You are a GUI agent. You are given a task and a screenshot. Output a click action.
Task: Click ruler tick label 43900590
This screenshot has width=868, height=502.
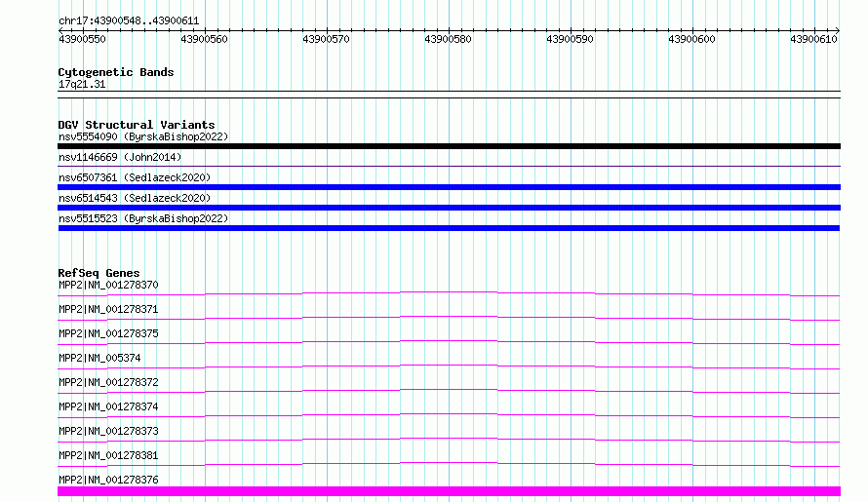[570, 39]
